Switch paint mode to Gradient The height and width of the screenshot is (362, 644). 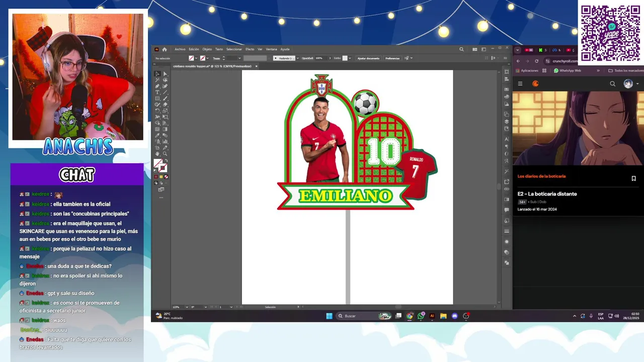click(161, 176)
